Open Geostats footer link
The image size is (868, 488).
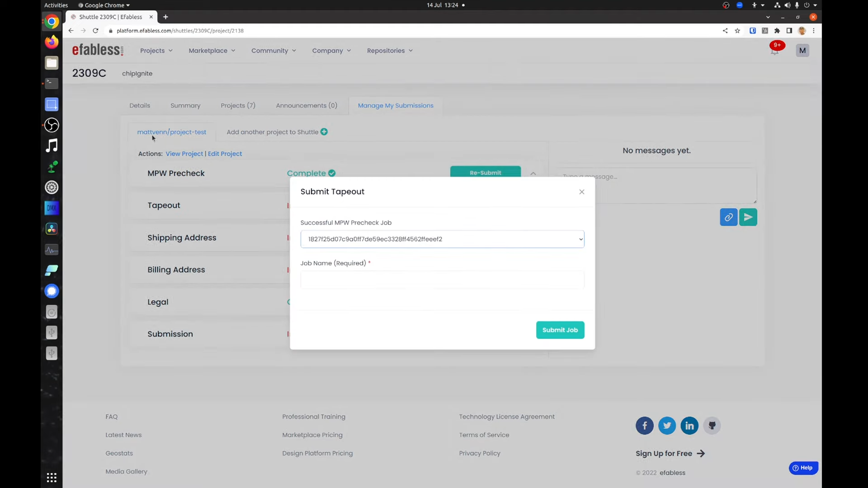[x=119, y=453]
